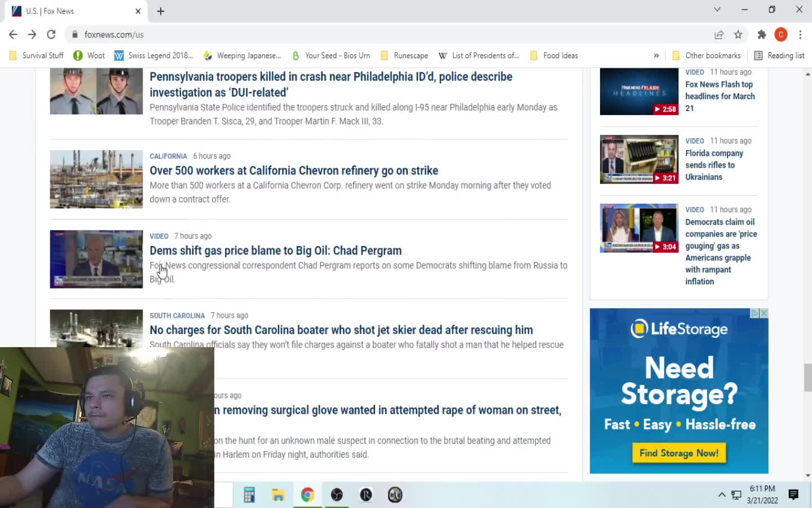Play the price gouging 3:04 video
The height and width of the screenshot is (508, 812).
pyautogui.click(x=639, y=228)
